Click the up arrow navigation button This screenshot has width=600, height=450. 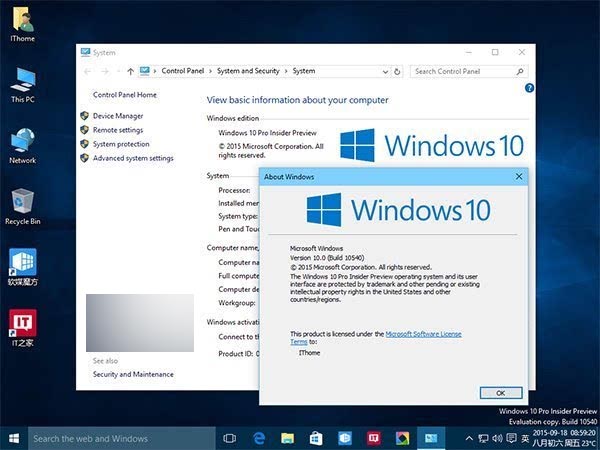point(130,71)
